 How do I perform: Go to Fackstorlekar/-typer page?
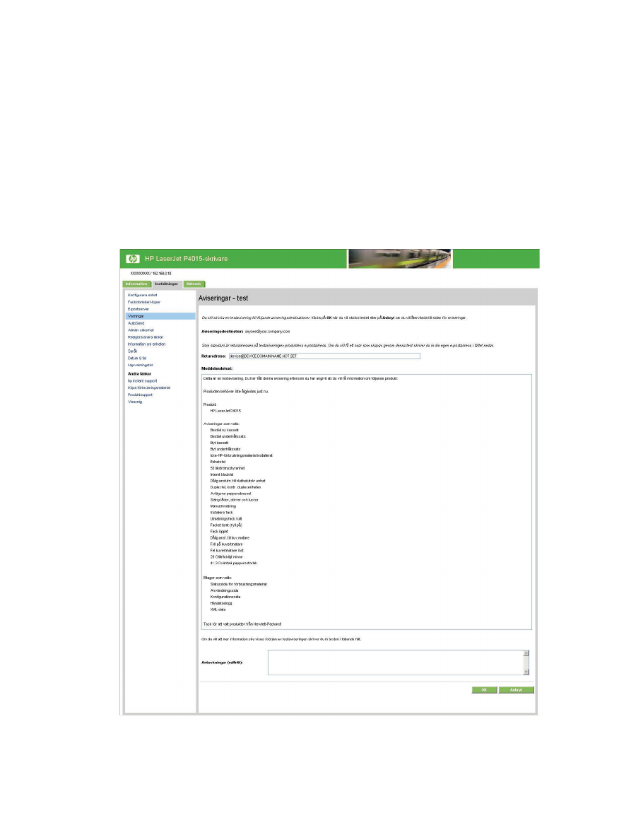(x=144, y=302)
